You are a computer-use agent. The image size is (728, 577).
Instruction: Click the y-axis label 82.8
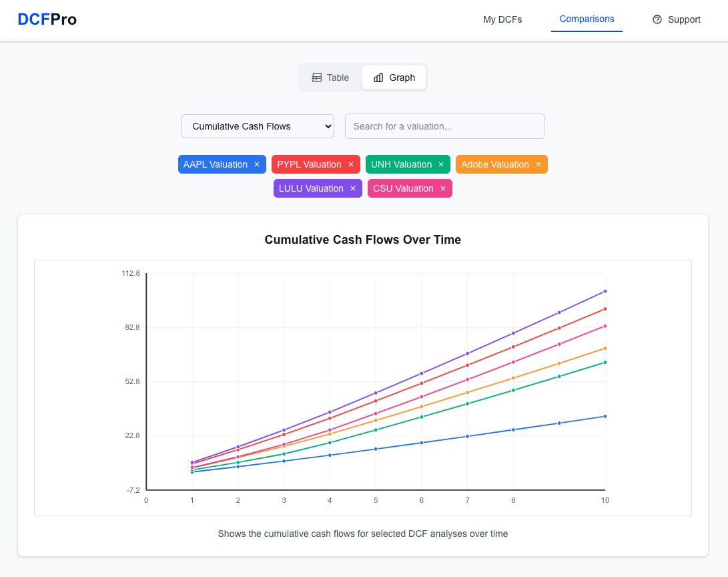132,327
